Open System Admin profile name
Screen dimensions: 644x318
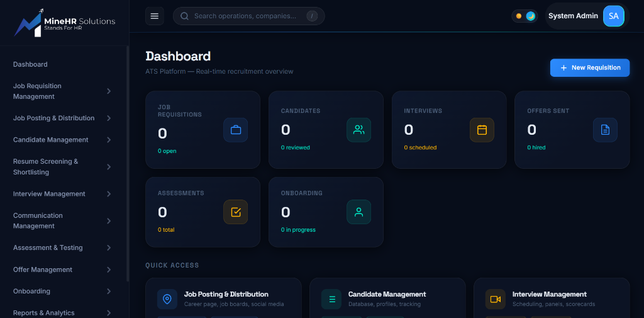coord(574,16)
